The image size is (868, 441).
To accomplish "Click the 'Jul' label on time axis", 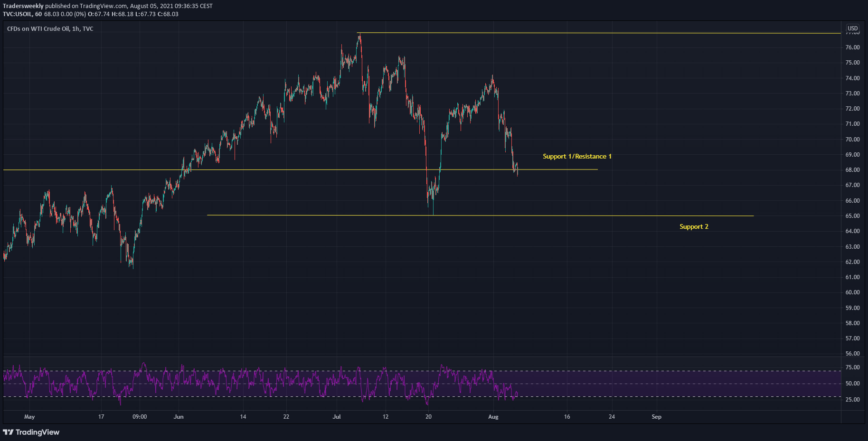I will 337,417.
